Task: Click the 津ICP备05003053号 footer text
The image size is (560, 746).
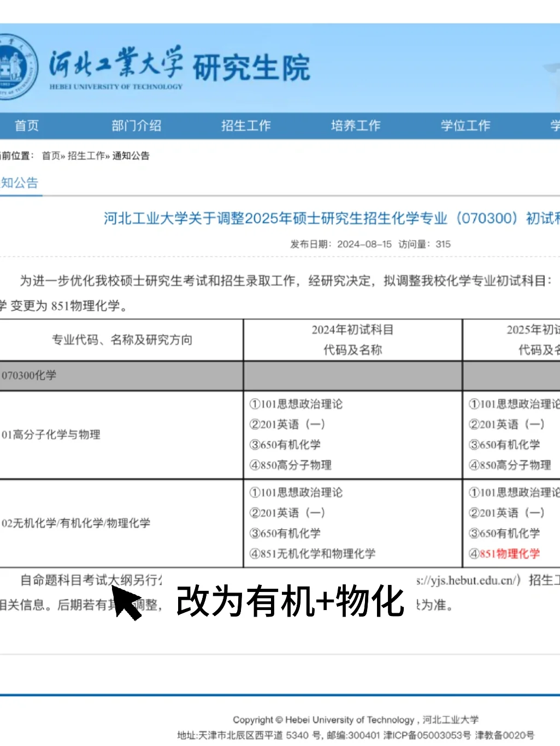Action: [x=427, y=736]
